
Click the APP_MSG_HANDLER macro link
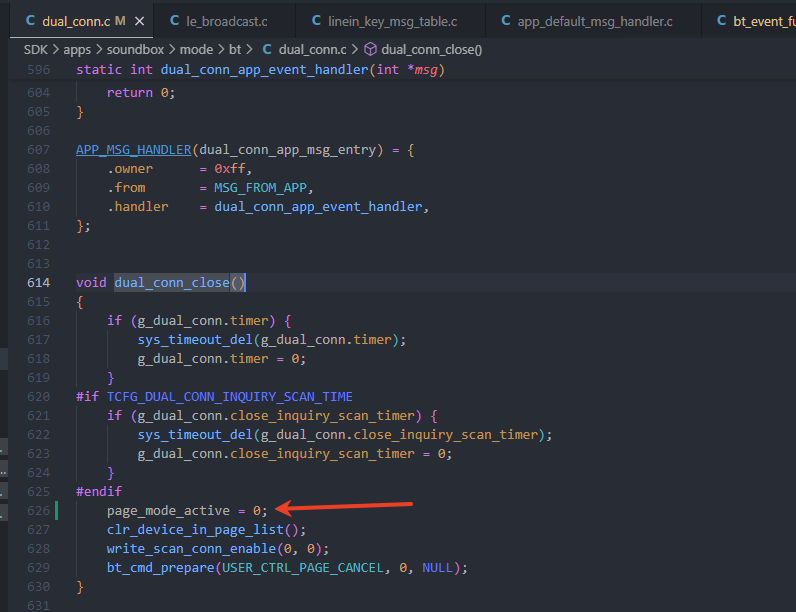pos(134,150)
